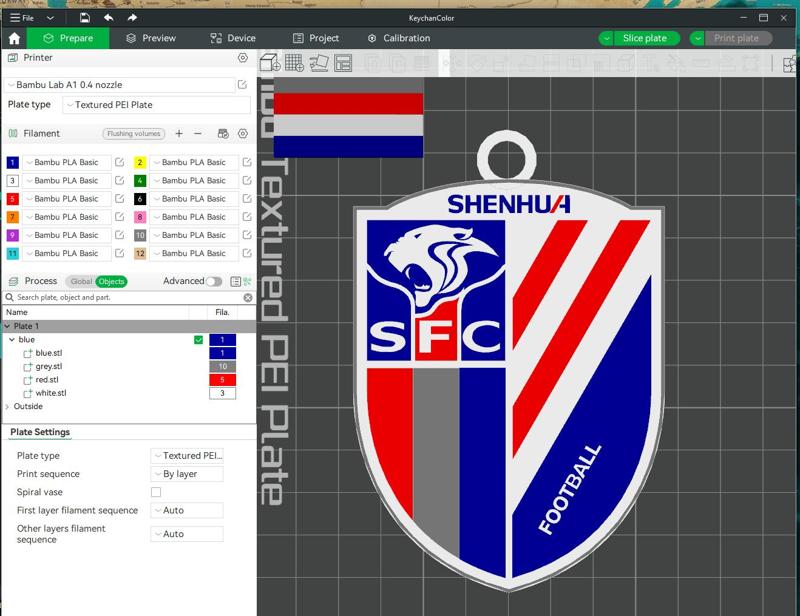This screenshot has width=800, height=616.
Task: Open filament 3 material dropdown
Action: pyautogui.click(x=66, y=181)
